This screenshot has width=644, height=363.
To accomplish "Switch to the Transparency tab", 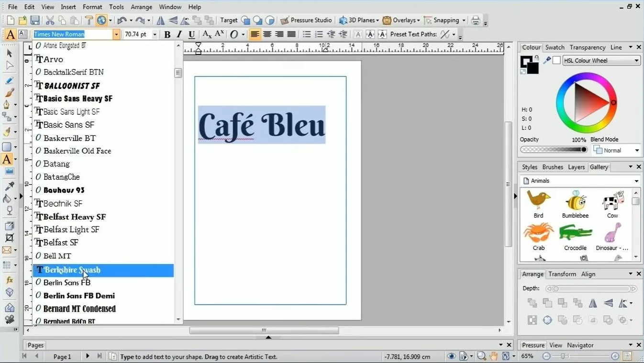I will tap(588, 47).
